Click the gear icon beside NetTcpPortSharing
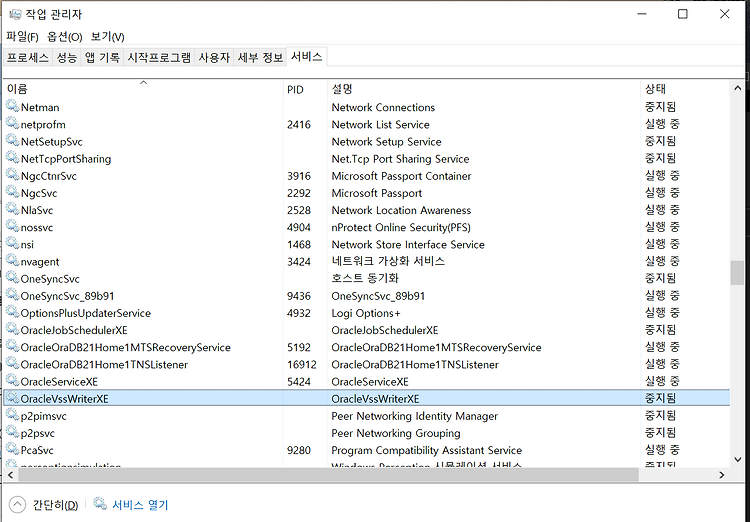Screen dimensions: 750x522 click(x=12, y=158)
